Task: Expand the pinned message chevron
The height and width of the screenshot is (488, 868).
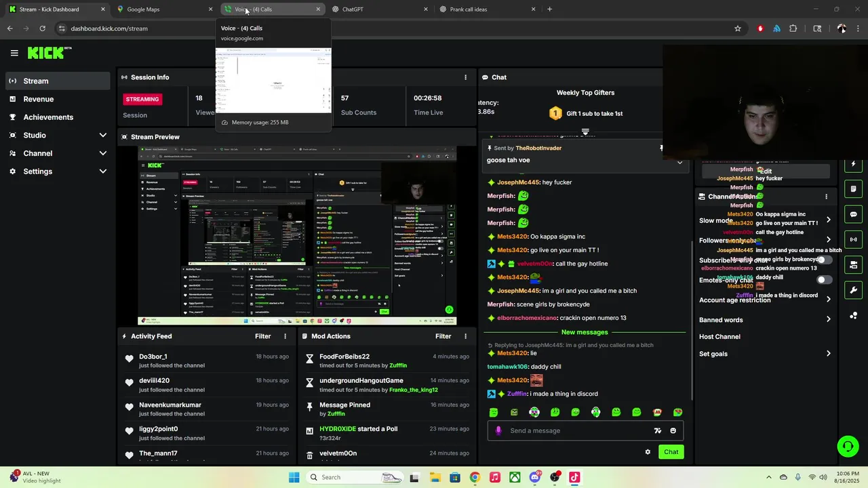Action: pyautogui.click(x=679, y=162)
